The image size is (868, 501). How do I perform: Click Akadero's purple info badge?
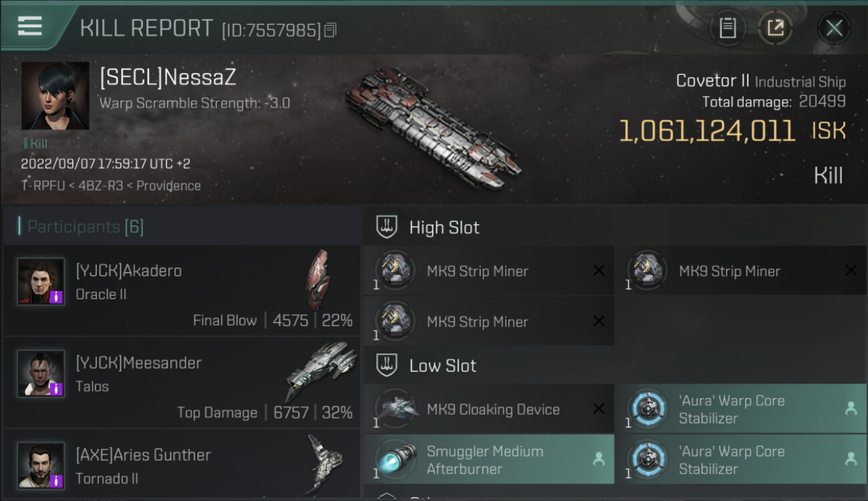[56, 297]
